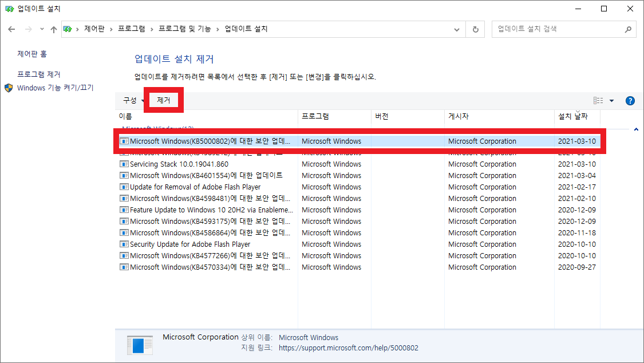Image resolution: width=644 pixels, height=363 pixels.
Task: Open 프로그램 및 기능 breadcrumb
Action: click(x=184, y=29)
